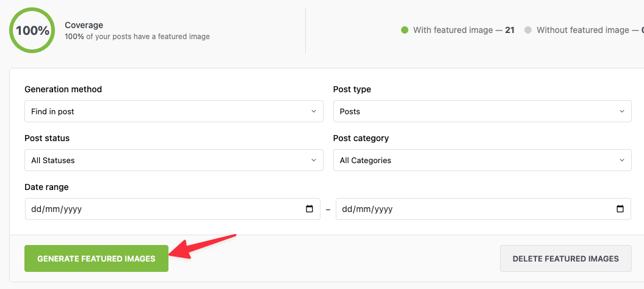Click the Generation method field label
The height and width of the screenshot is (289, 644).
63,89
